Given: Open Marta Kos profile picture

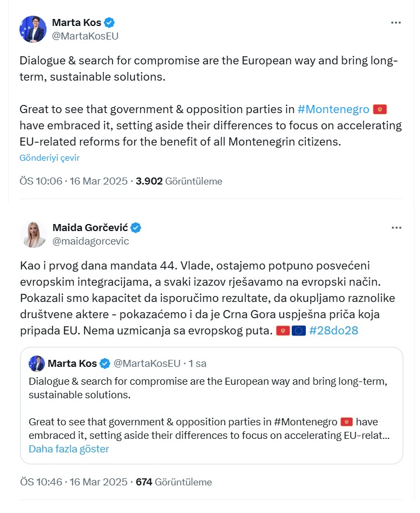Looking at the screenshot, I should pos(33,29).
